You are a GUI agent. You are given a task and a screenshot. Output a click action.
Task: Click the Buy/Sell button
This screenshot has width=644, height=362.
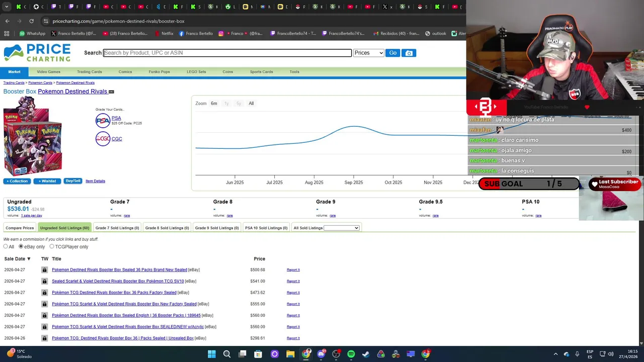(x=73, y=181)
